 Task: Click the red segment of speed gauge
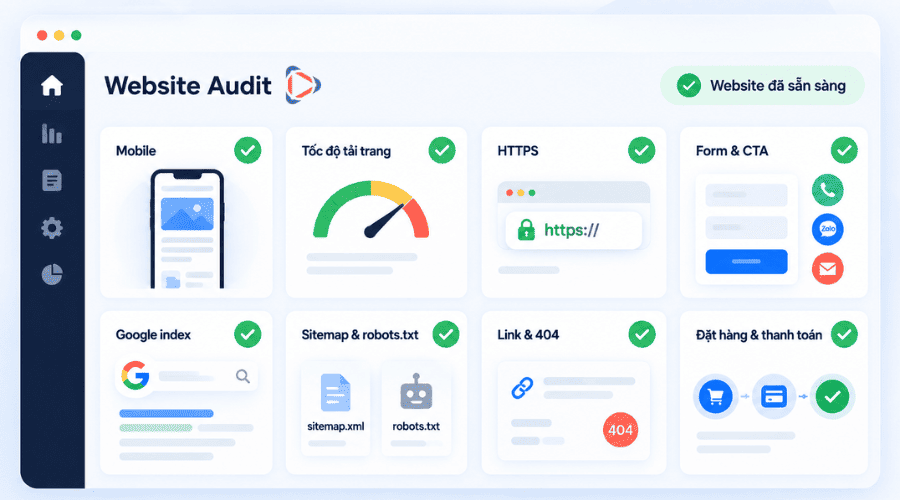point(417,218)
